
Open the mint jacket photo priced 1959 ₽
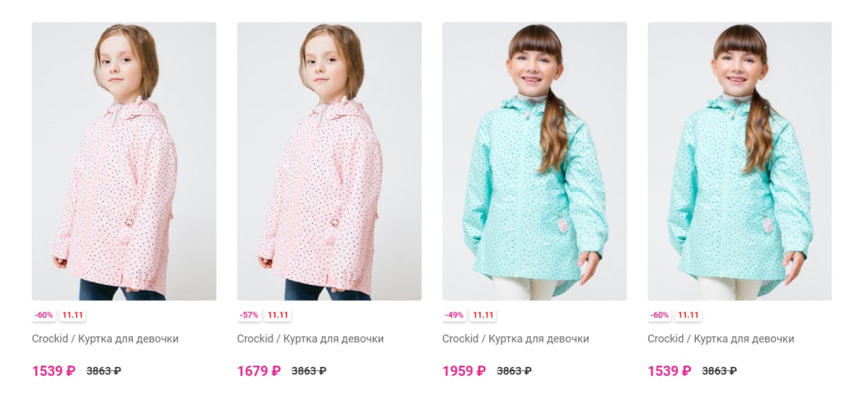534,161
